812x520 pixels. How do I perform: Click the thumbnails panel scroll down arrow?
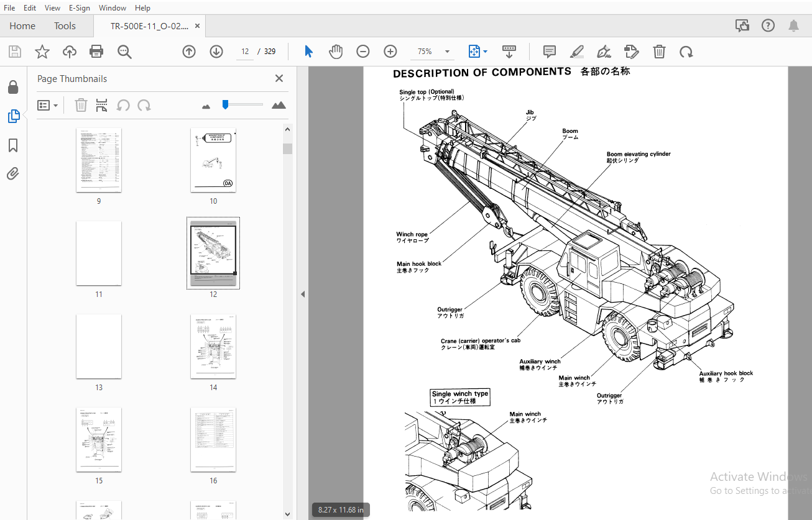point(287,514)
